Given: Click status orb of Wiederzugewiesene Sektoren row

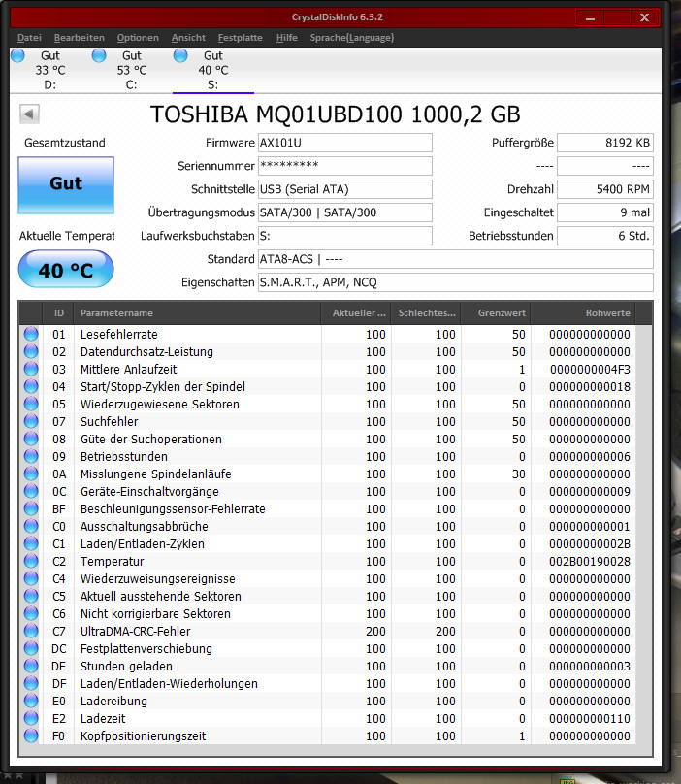Looking at the screenshot, I should (x=31, y=404).
